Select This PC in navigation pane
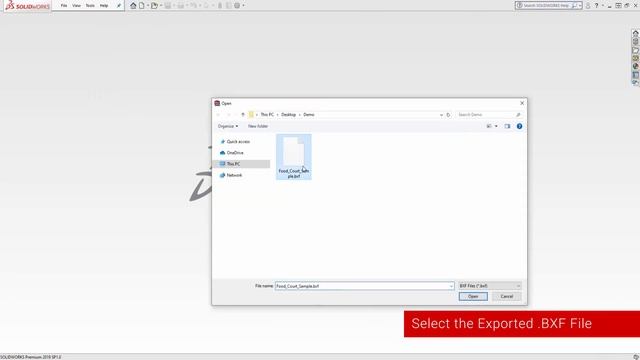This screenshot has width=640, height=360. pos(241,164)
